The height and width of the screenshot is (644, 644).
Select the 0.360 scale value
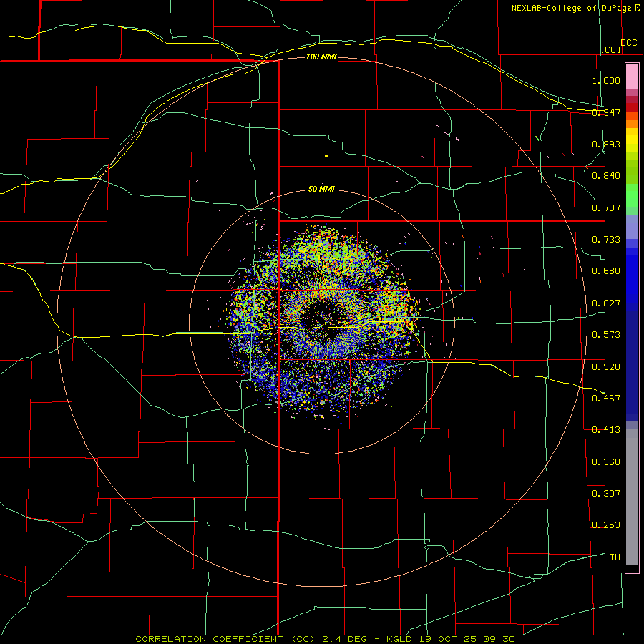click(x=606, y=462)
